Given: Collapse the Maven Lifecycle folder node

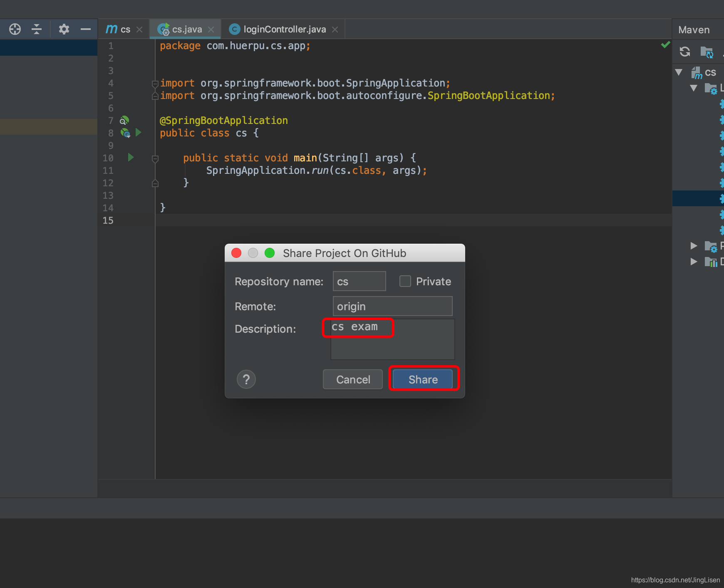Looking at the screenshot, I should point(694,88).
